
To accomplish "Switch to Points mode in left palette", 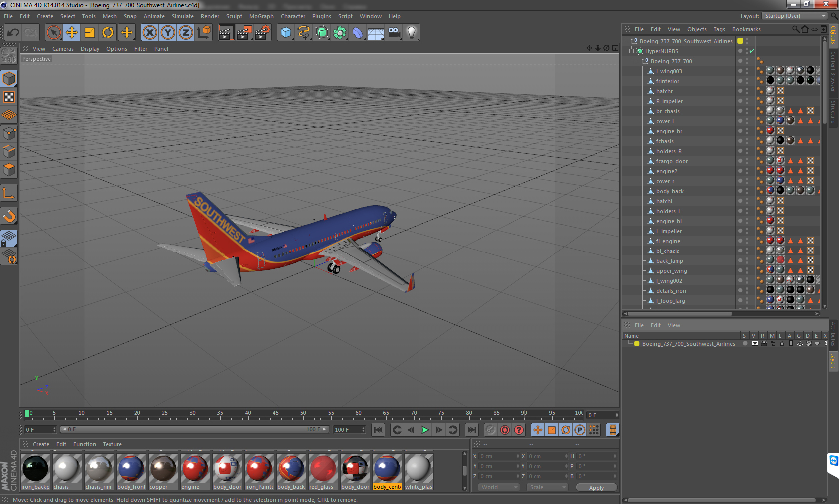I will (9, 133).
